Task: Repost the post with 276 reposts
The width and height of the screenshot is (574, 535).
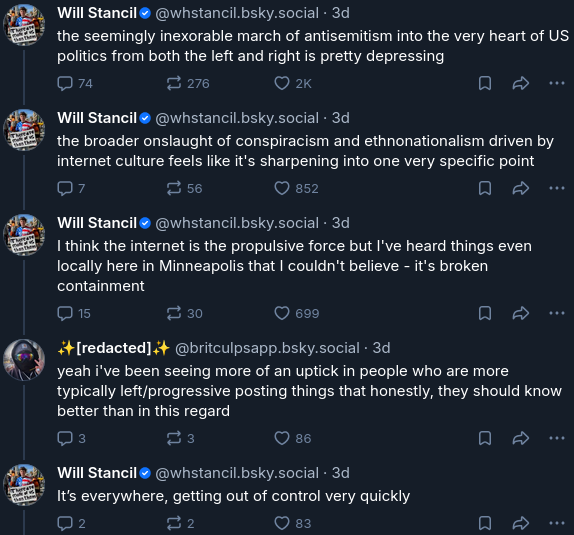Action: (188, 83)
